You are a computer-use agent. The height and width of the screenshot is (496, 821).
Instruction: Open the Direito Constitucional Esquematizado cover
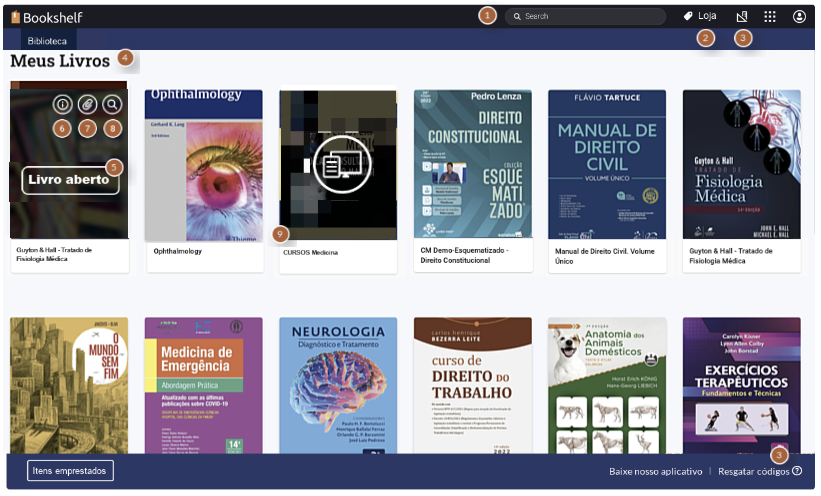(x=473, y=164)
